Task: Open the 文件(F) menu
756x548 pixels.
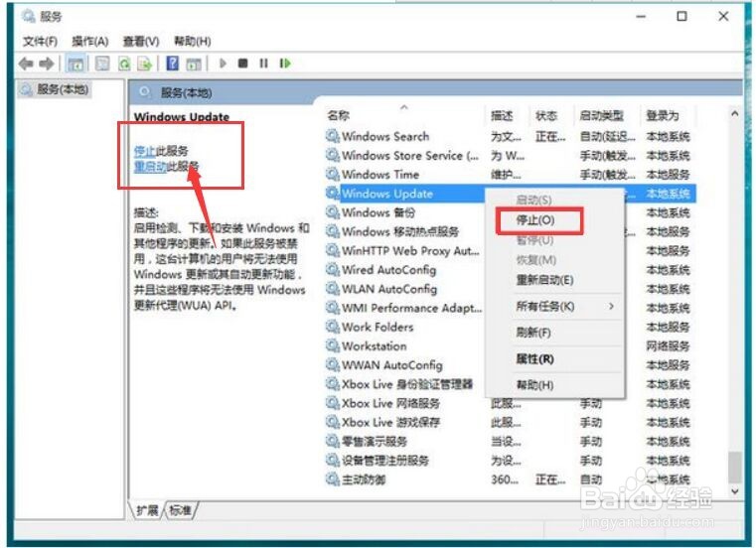Action: tap(40, 42)
